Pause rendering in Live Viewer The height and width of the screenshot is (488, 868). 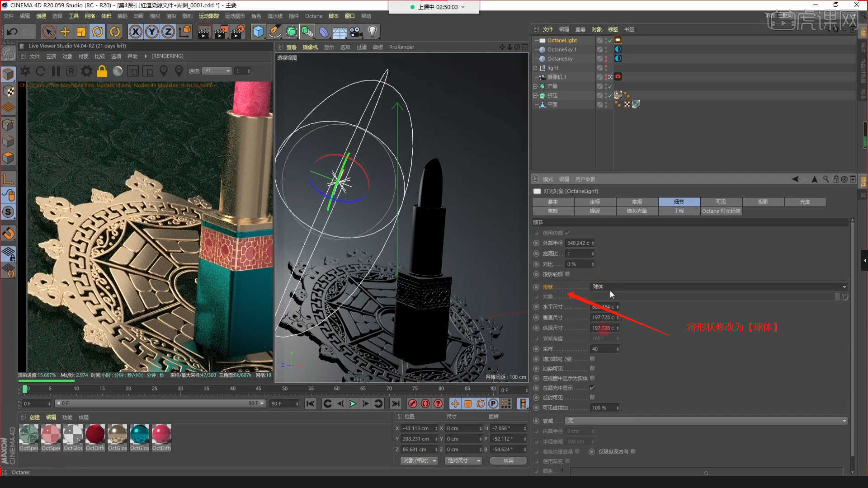(x=56, y=71)
